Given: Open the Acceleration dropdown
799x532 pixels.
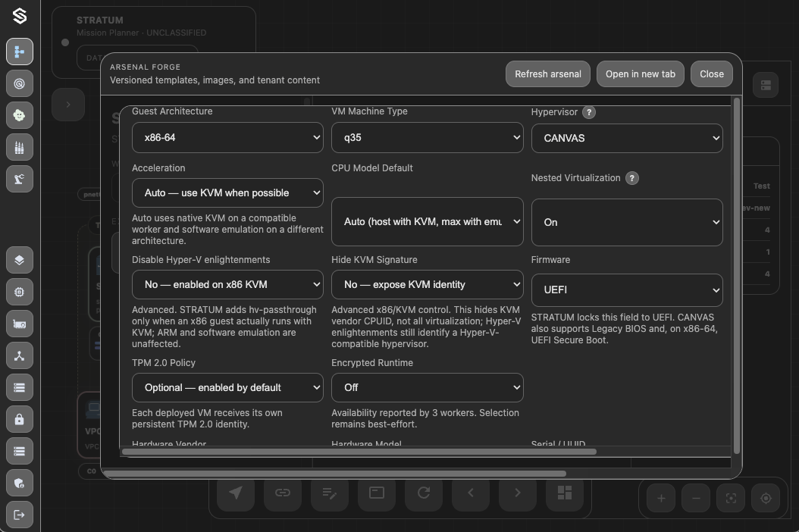Looking at the screenshot, I should 227,192.
